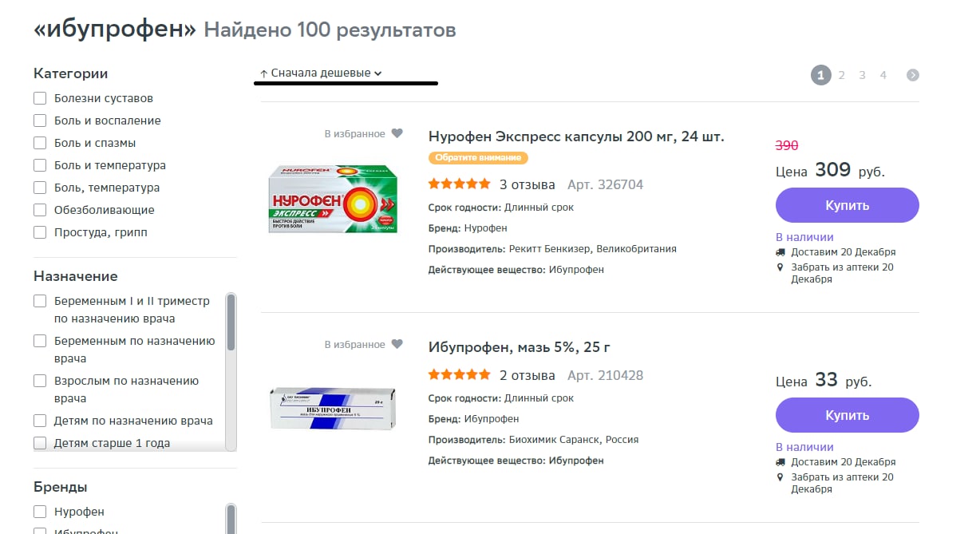Buy Нурофен Экспресс капсулы with Купить
The image size is (980, 534).
coord(847,205)
